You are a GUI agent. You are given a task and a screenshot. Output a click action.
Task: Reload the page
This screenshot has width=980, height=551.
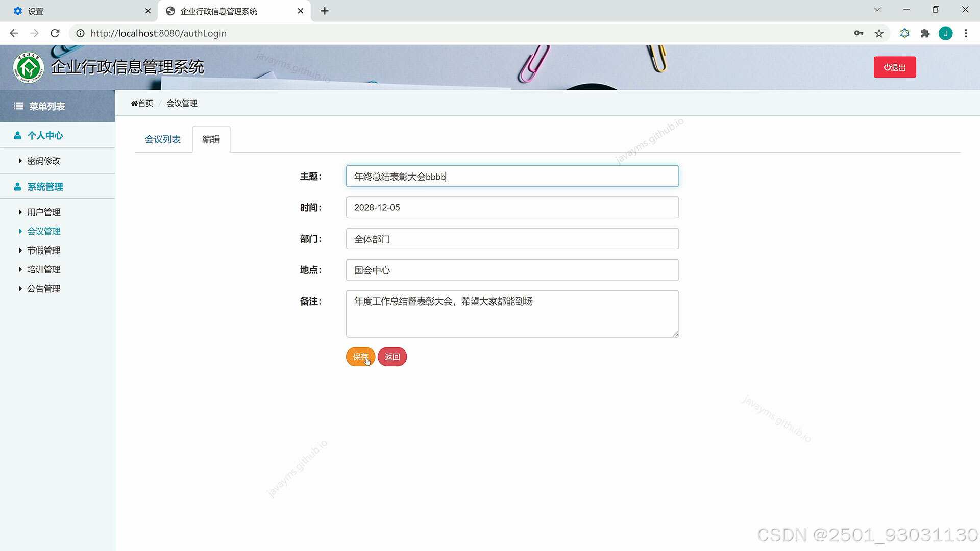(55, 33)
